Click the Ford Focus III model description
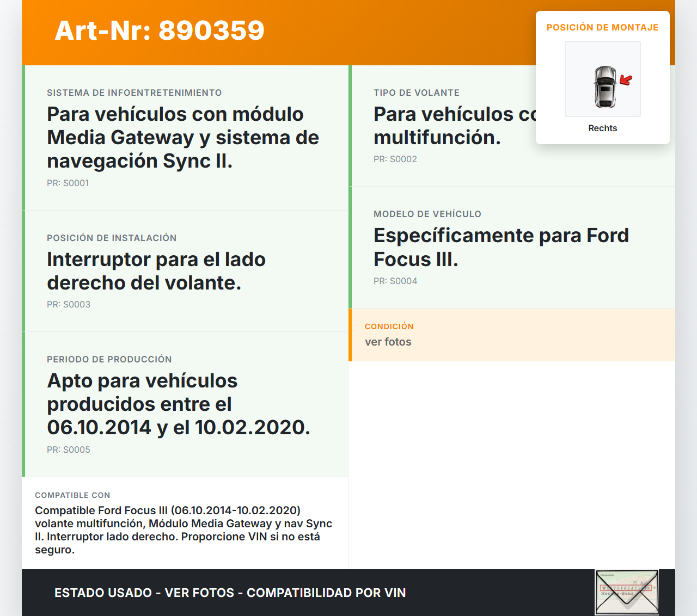 point(501,248)
